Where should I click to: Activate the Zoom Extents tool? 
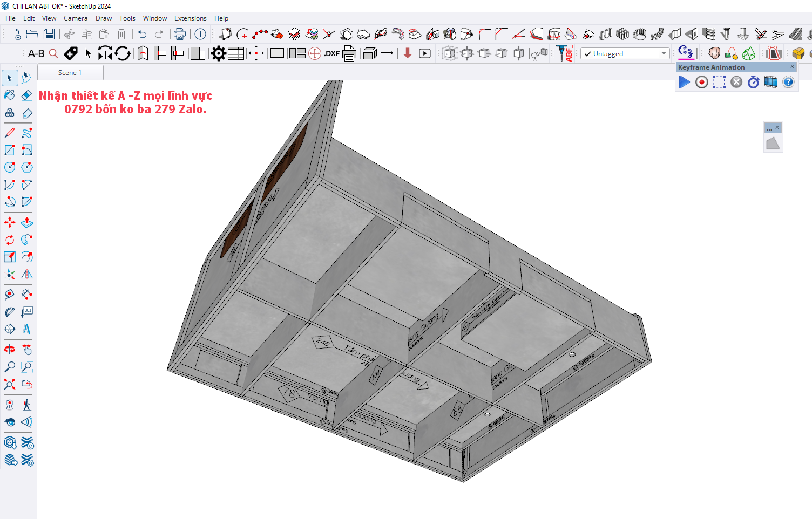10,384
